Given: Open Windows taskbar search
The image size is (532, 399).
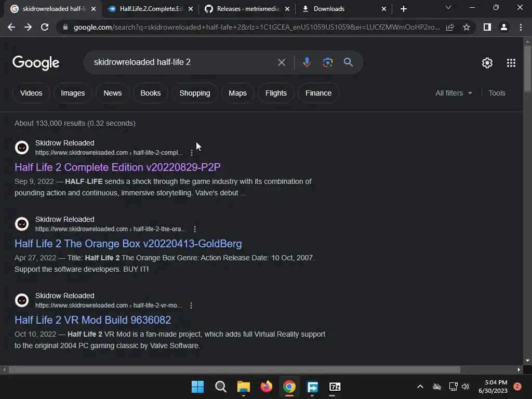Looking at the screenshot, I should pos(220,387).
